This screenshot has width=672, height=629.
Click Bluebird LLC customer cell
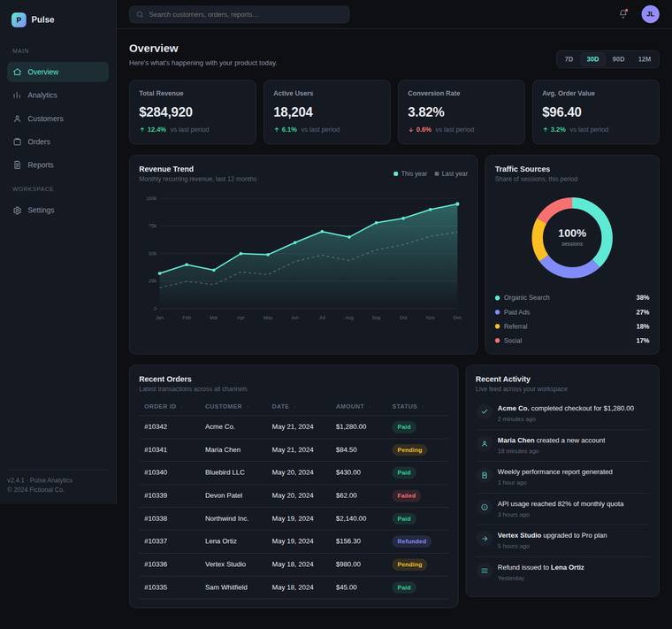point(225,472)
